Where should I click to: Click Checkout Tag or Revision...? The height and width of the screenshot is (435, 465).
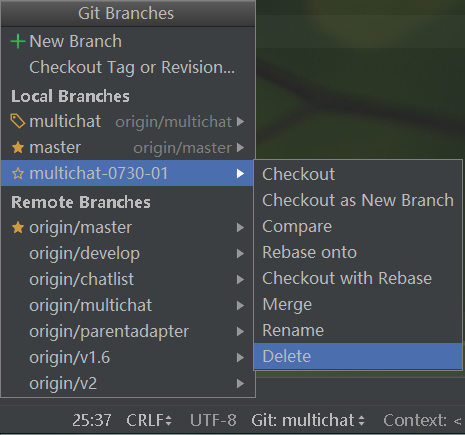pos(132,68)
